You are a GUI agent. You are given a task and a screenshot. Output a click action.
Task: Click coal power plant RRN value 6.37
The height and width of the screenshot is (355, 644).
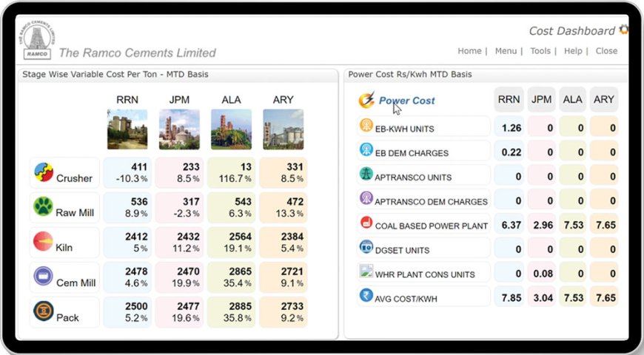[x=509, y=225]
